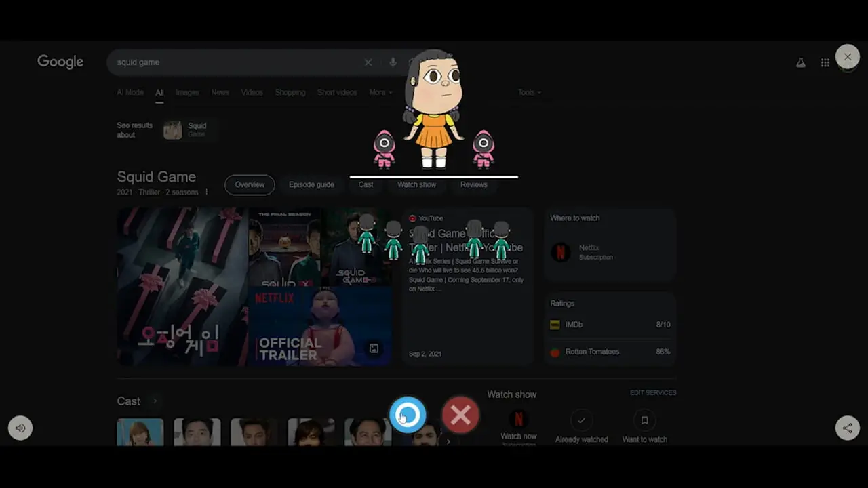Open the Rotten Tomatoes 86% rating
The width and height of the screenshot is (868, 488).
pos(610,352)
